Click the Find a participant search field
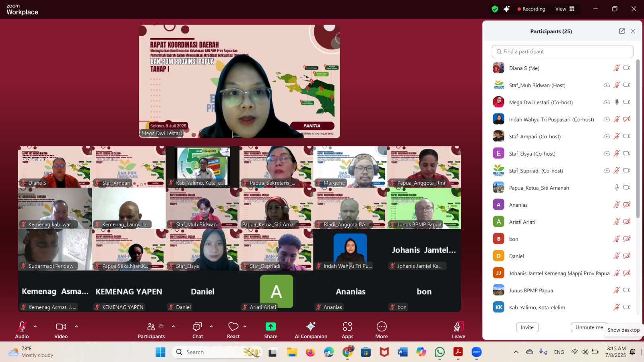This screenshot has width=644, height=362. pyautogui.click(x=562, y=51)
